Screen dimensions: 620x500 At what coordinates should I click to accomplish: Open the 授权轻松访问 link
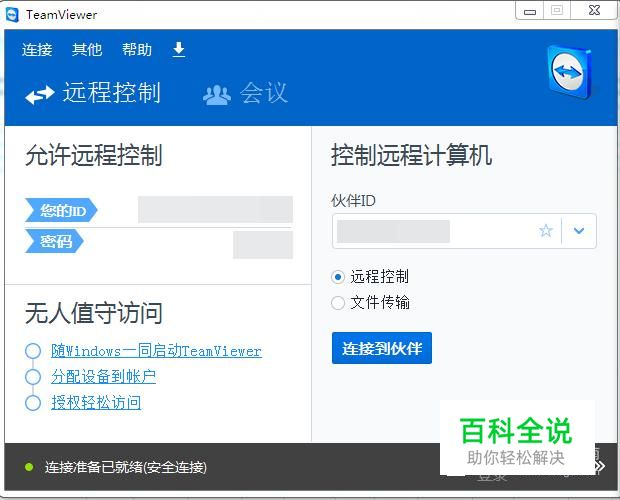pyautogui.click(x=96, y=402)
